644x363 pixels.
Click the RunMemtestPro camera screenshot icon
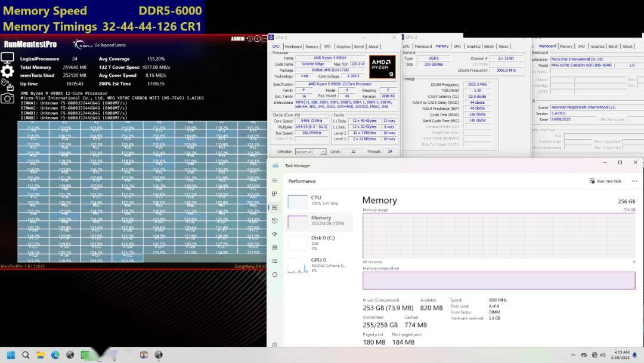(x=7, y=98)
